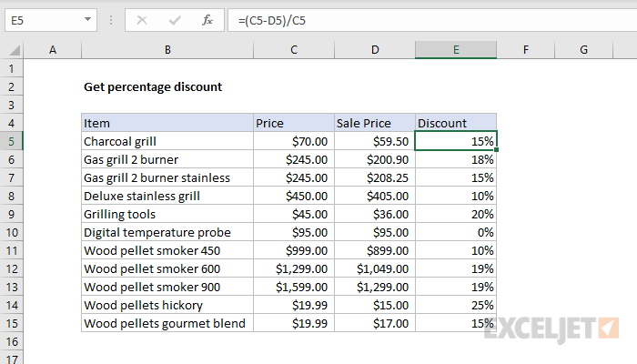Select the $1,599.00 price cell
637x364 pixels.
coord(292,287)
